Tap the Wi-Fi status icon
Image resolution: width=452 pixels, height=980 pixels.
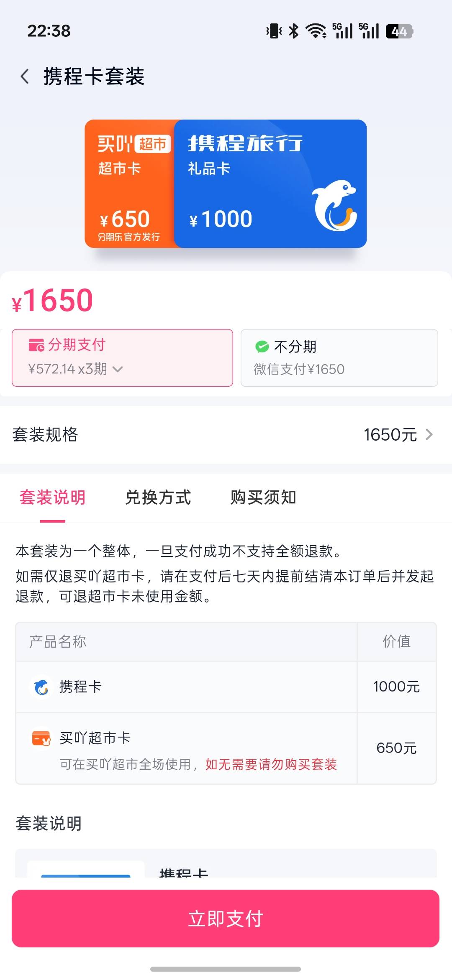[x=316, y=31]
